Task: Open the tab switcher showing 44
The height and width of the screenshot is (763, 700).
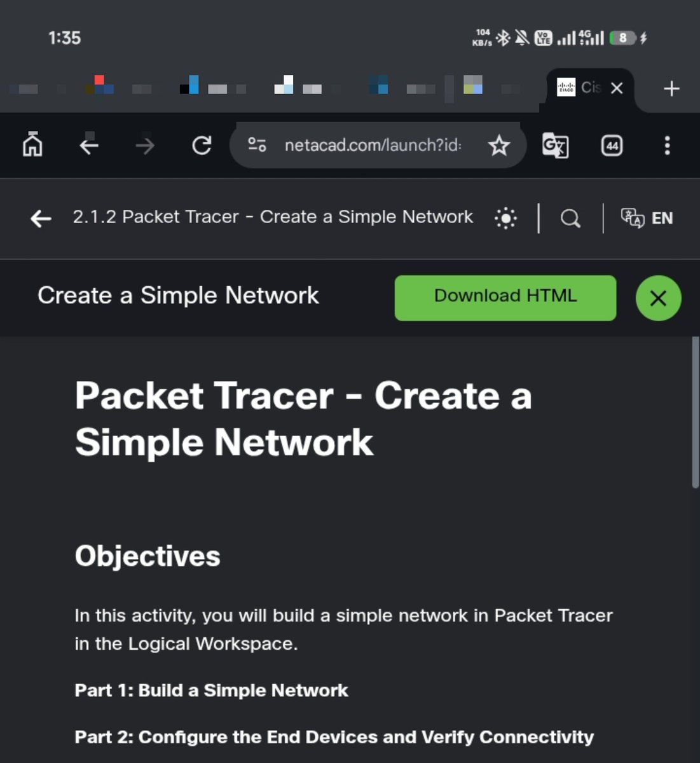Action: [x=612, y=146]
